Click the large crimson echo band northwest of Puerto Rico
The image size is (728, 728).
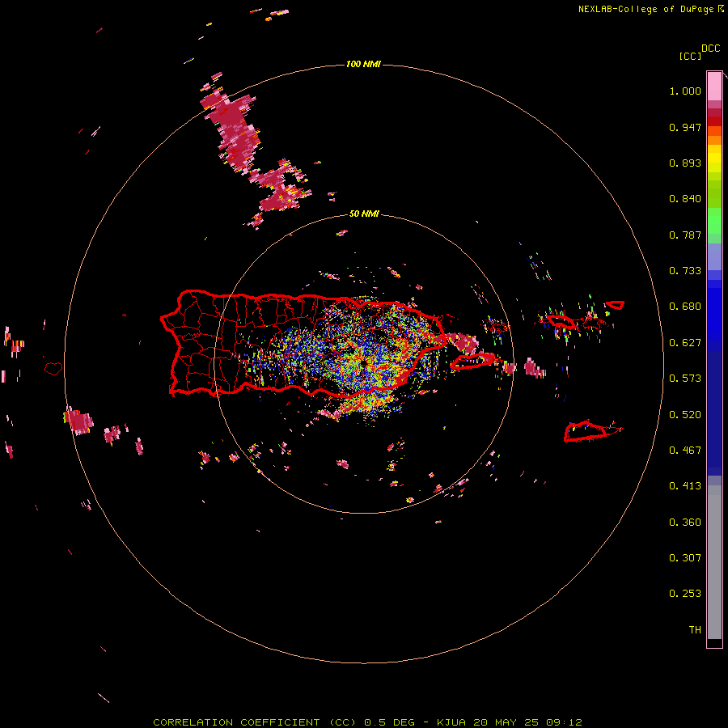click(x=238, y=131)
